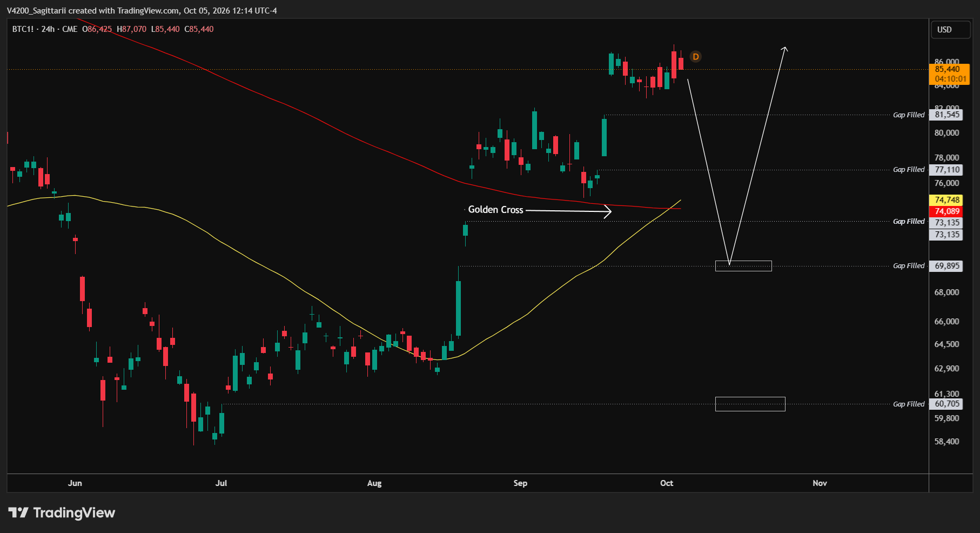Click the Aug label on time axis
Viewport: 980px width, 533px height.
pos(374,483)
